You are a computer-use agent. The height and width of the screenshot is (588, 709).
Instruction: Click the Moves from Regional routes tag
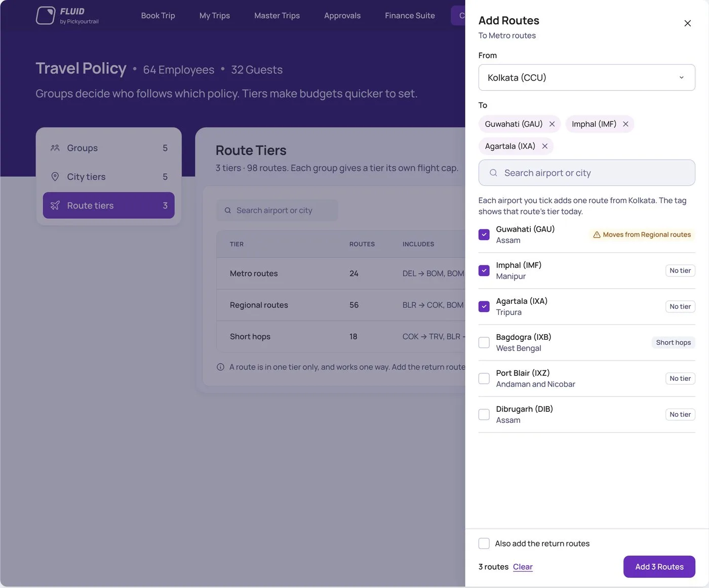642,235
